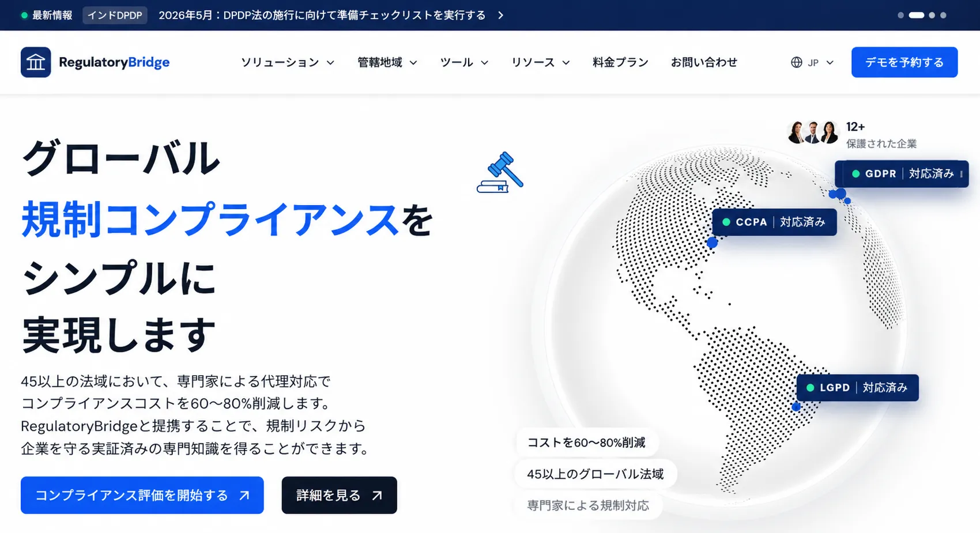
Task: Click the 専門家による規制対応 pill
Action: coord(588,505)
